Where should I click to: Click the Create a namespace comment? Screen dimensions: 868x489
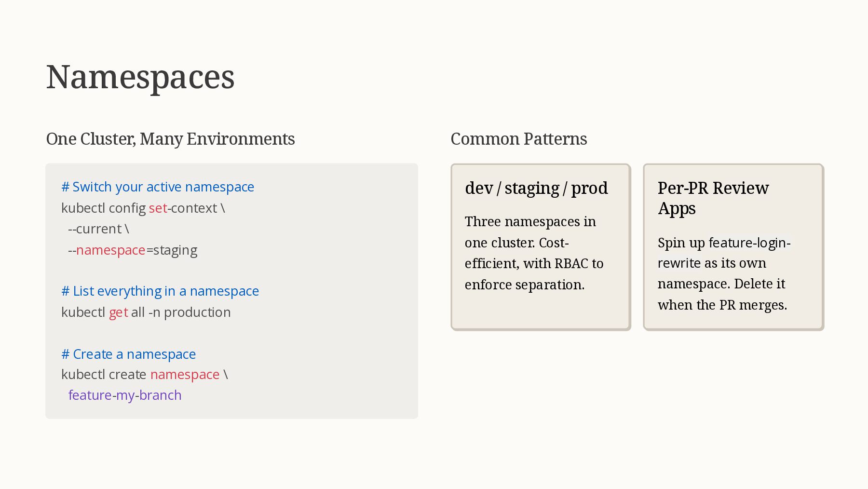tap(129, 354)
